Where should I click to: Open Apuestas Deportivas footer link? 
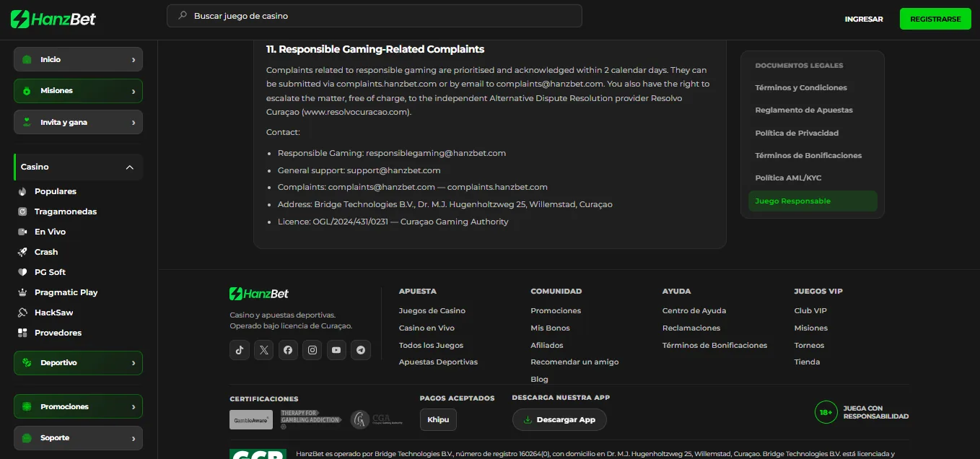click(438, 362)
